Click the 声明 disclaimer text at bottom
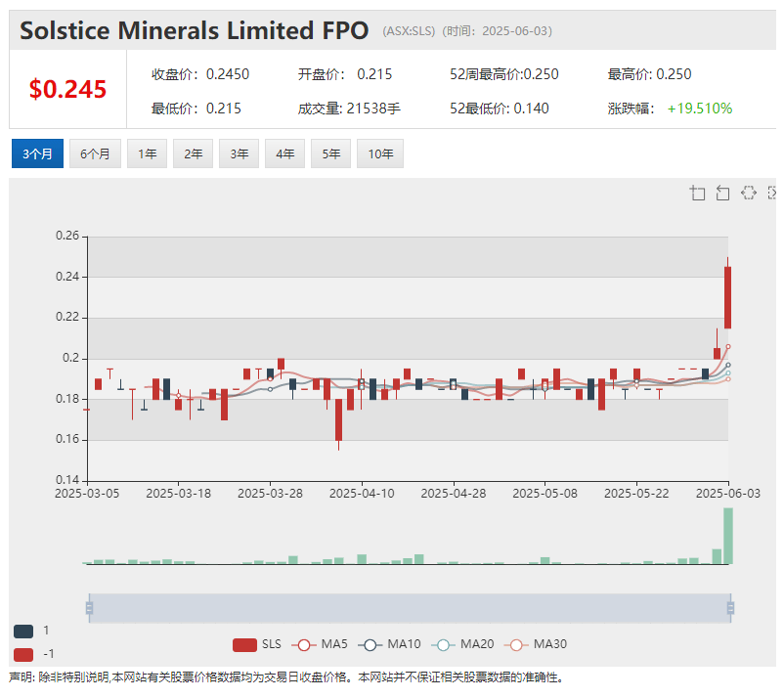The image size is (784, 698). (x=287, y=678)
